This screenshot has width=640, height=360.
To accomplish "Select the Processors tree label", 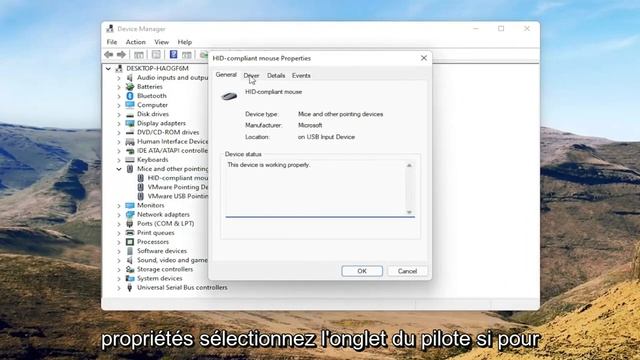I will (x=153, y=242).
